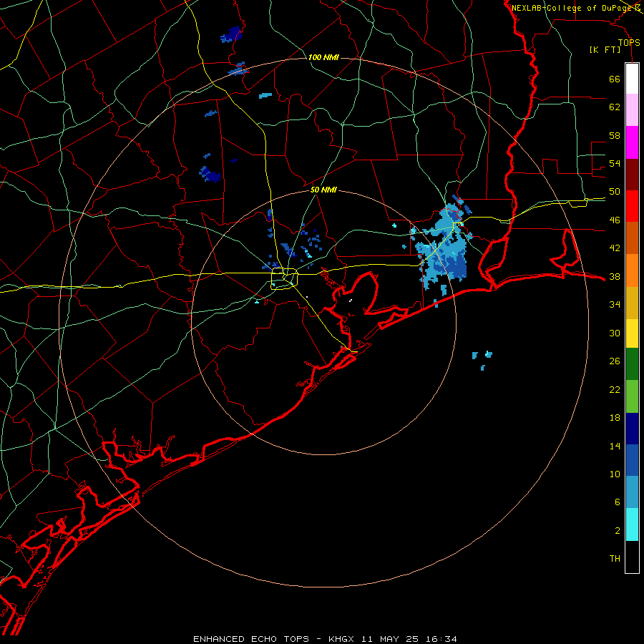Click the legend value '54'
This screenshot has width=644, height=644.
(x=615, y=163)
